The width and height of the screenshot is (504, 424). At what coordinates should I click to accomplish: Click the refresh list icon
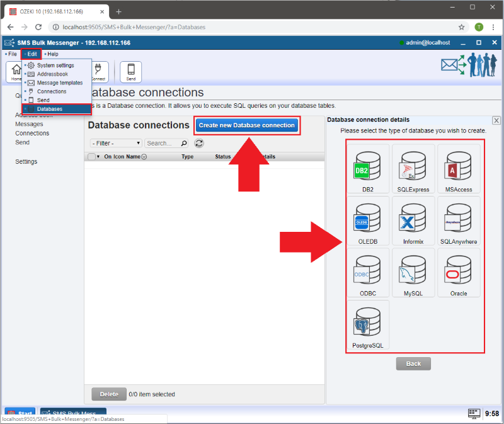[199, 144]
